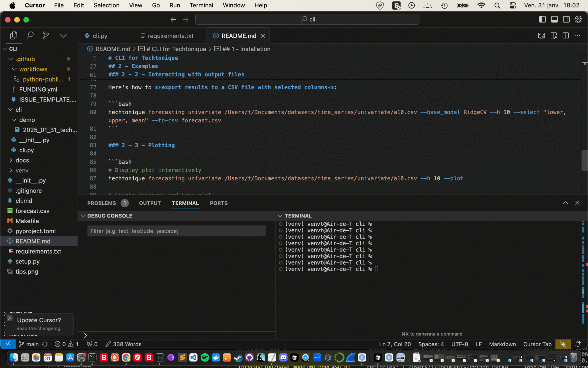Image resolution: width=588 pixels, height=368 pixels.
Task: Change indentation Spaces: 4
Action: [x=431, y=344]
